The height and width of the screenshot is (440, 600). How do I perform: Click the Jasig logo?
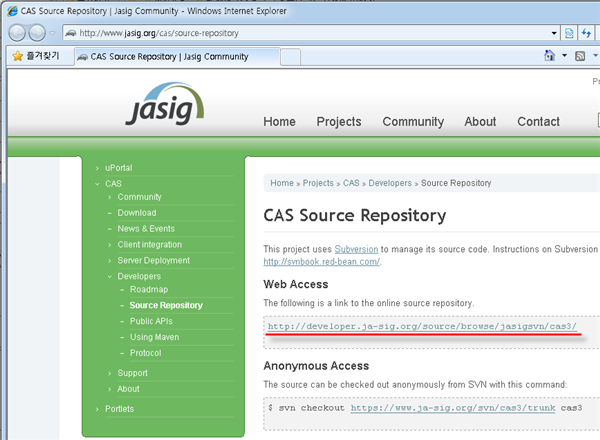pos(165,104)
